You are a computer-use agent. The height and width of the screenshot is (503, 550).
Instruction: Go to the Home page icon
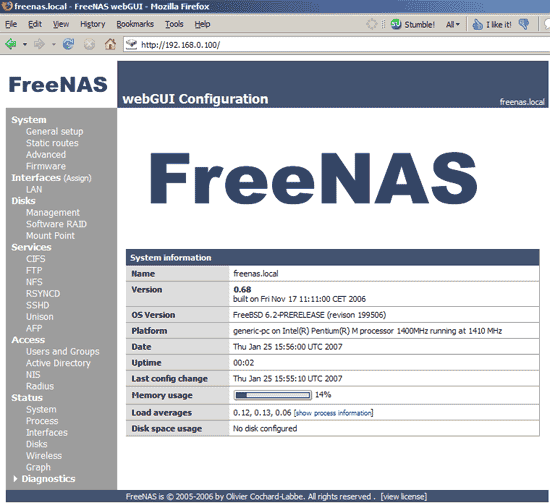tap(110, 44)
